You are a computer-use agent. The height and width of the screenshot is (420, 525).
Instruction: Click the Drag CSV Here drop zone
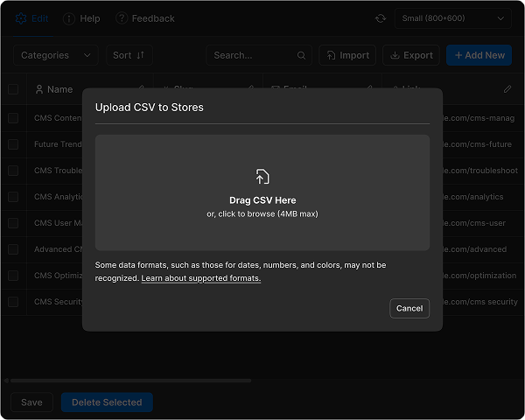(x=262, y=192)
